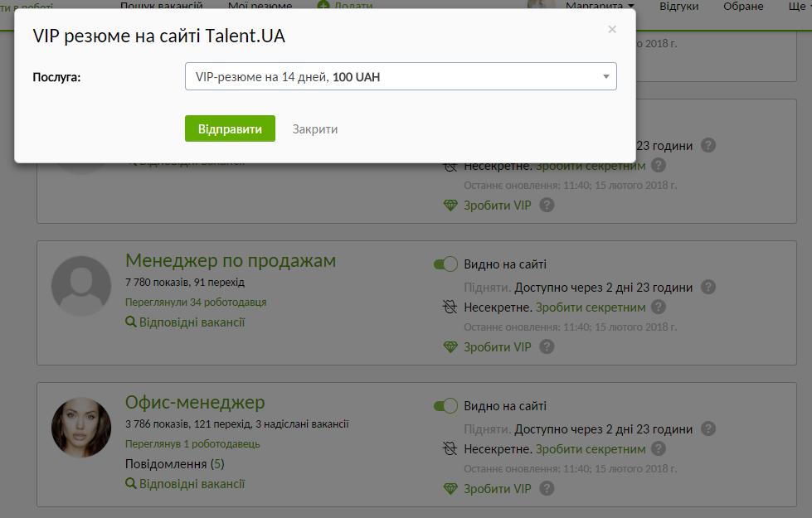Screen dimensions: 812x518
Task: Open the Послуга dropdown in the dialog
Action: pos(401,76)
